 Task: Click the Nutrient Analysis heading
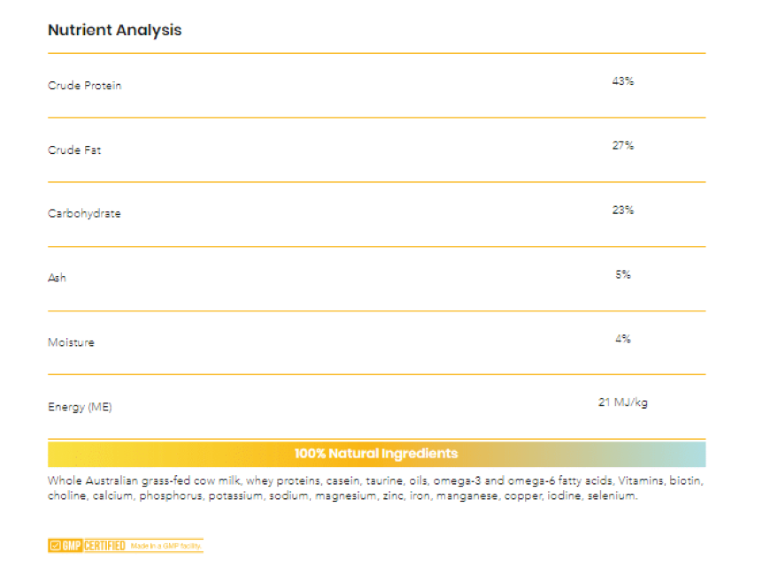pyautogui.click(x=115, y=30)
